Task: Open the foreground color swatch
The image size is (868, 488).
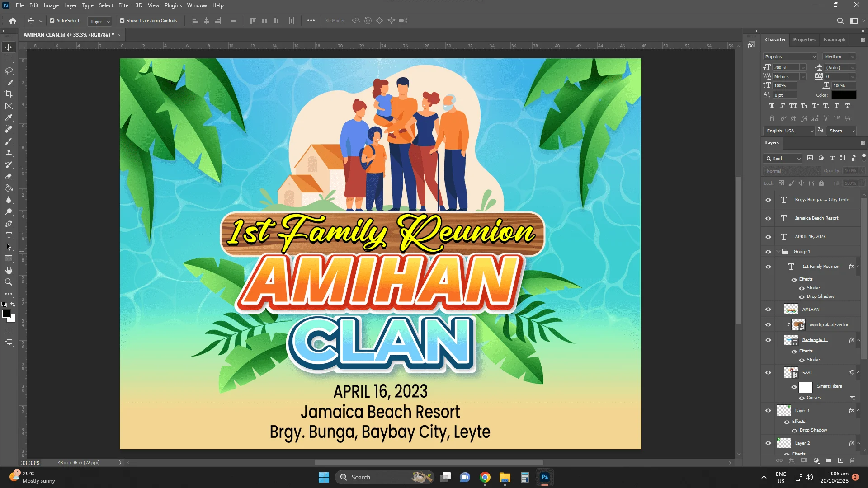Action: pyautogui.click(x=6, y=314)
